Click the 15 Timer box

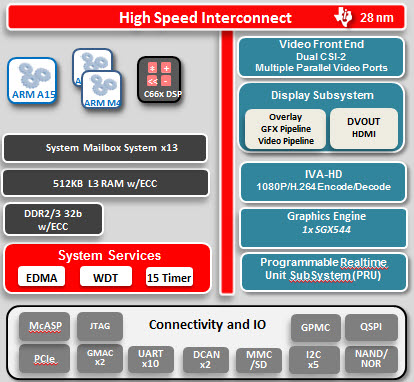[x=169, y=277]
